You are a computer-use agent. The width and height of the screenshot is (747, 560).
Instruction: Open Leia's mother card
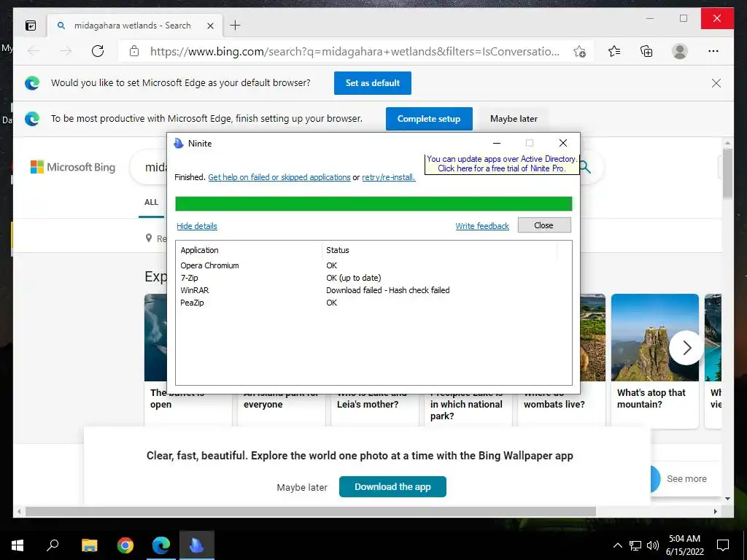(373, 404)
